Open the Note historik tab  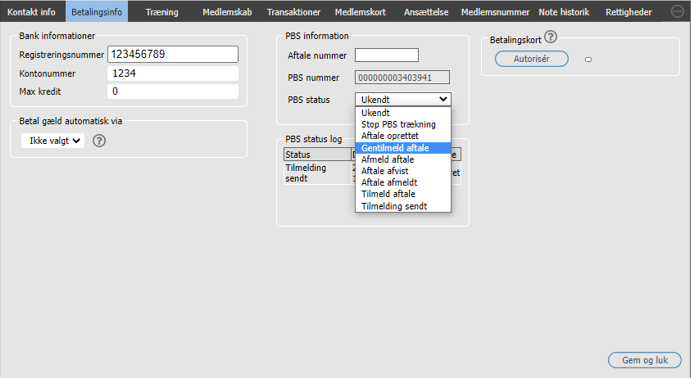coord(564,12)
